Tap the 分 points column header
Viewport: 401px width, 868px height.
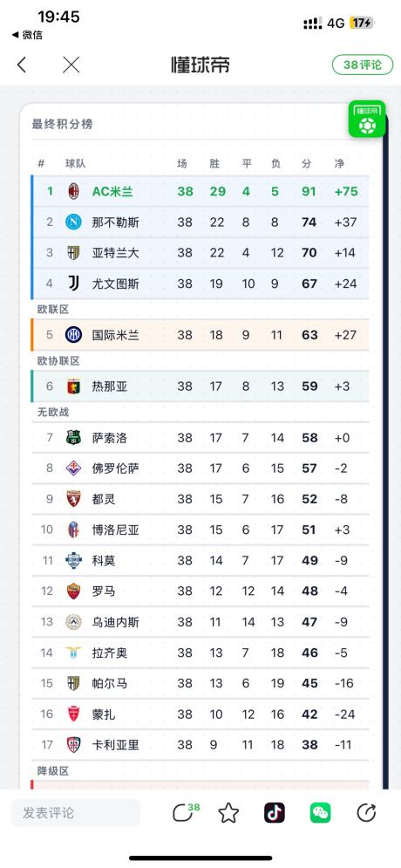pyautogui.click(x=307, y=163)
